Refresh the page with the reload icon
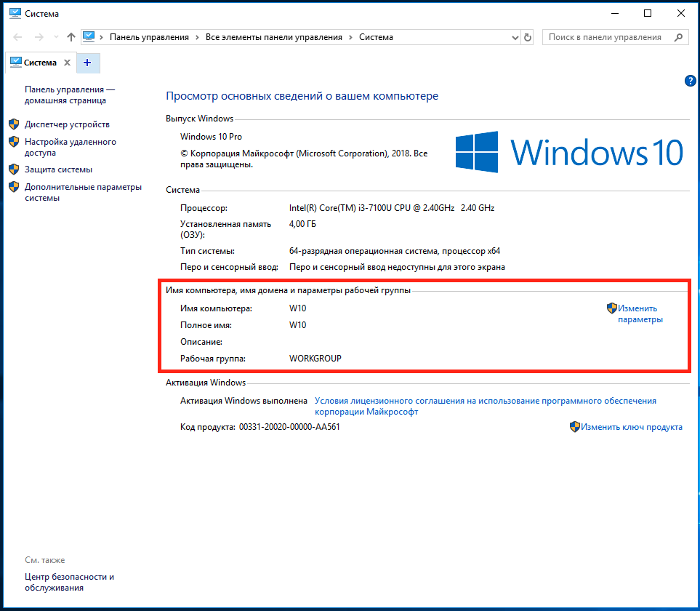 [527, 38]
